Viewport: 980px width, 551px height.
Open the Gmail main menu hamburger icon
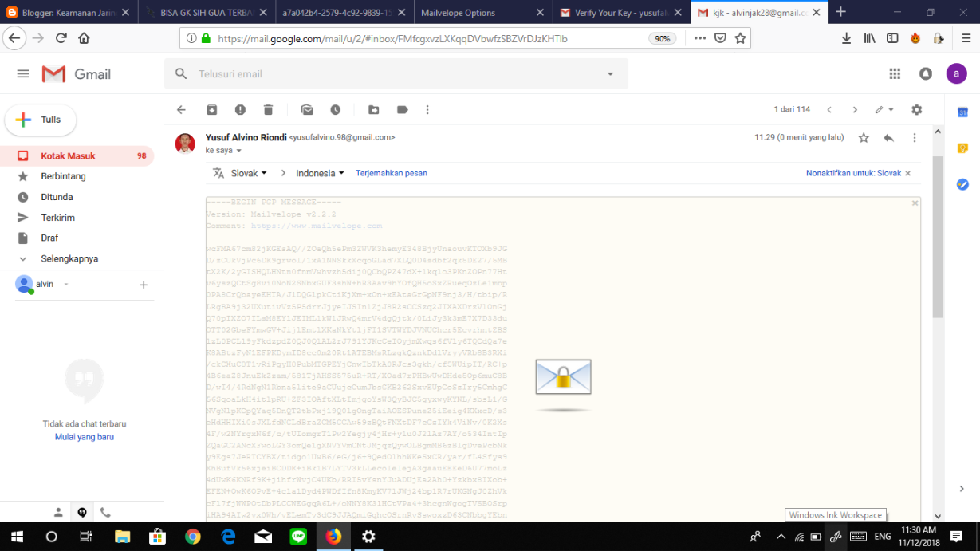[x=23, y=74]
